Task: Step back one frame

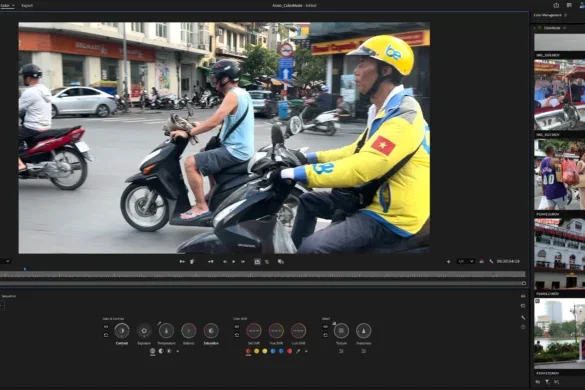Action: coord(225,262)
